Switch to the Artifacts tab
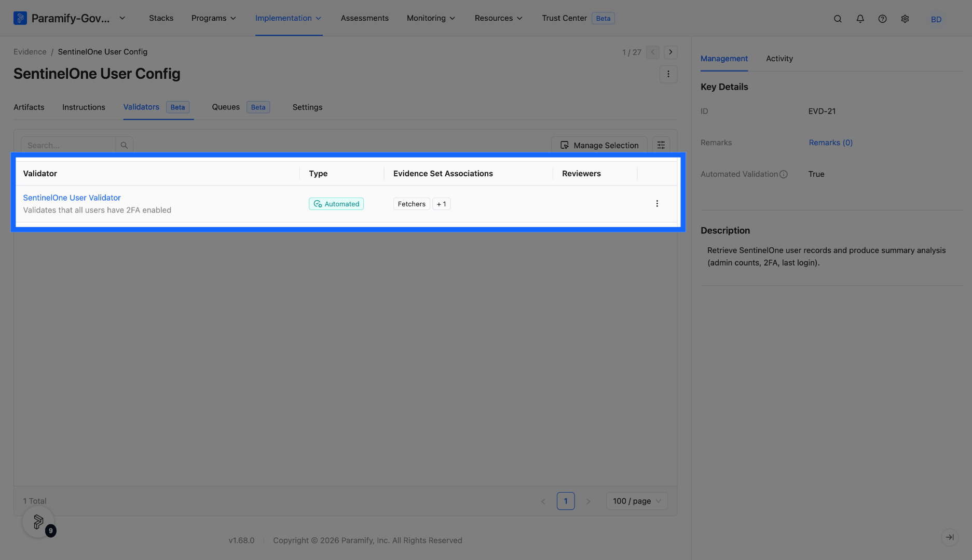972x560 pixels. 29,107
